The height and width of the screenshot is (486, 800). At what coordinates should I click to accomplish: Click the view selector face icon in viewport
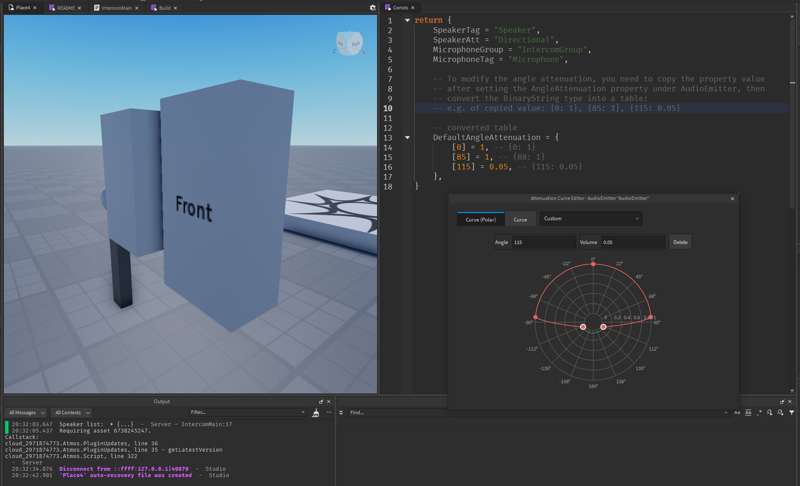tap(349, 43)
